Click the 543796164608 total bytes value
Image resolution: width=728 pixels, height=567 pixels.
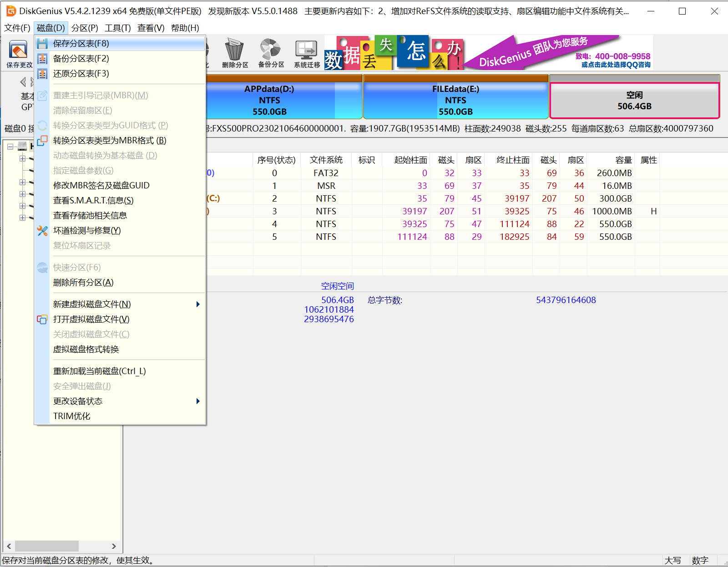click(x=566, y=300)
